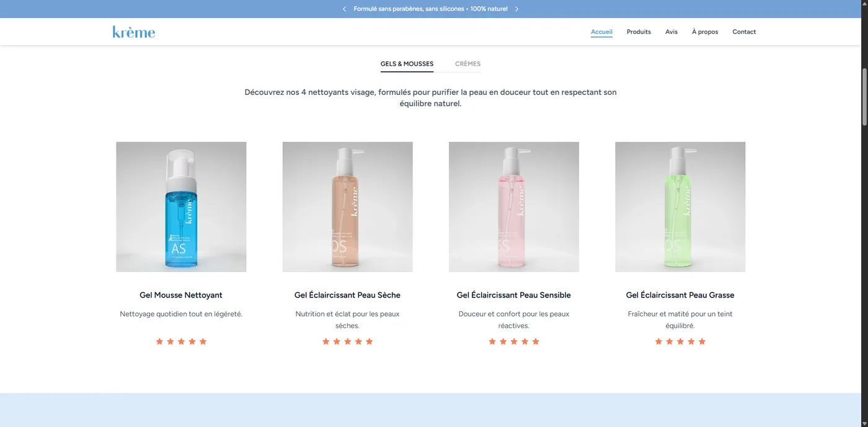Click star rating under Gel Mousse Nettoyant
868x427 pixels.
click(x=181, y=341)
